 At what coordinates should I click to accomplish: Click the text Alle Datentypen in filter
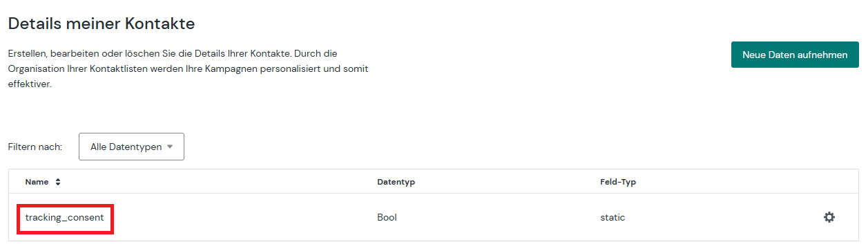126,147
